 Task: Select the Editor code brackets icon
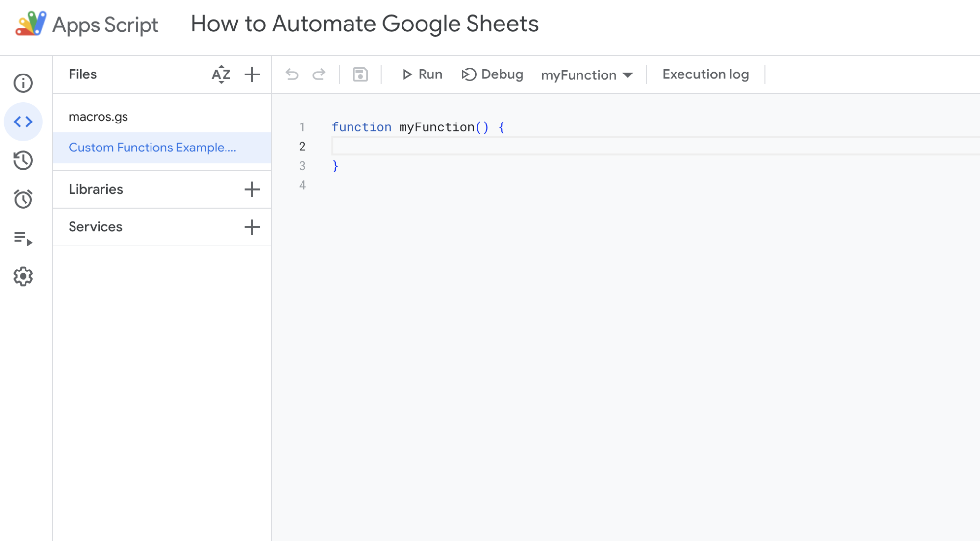tap(23, 122)
